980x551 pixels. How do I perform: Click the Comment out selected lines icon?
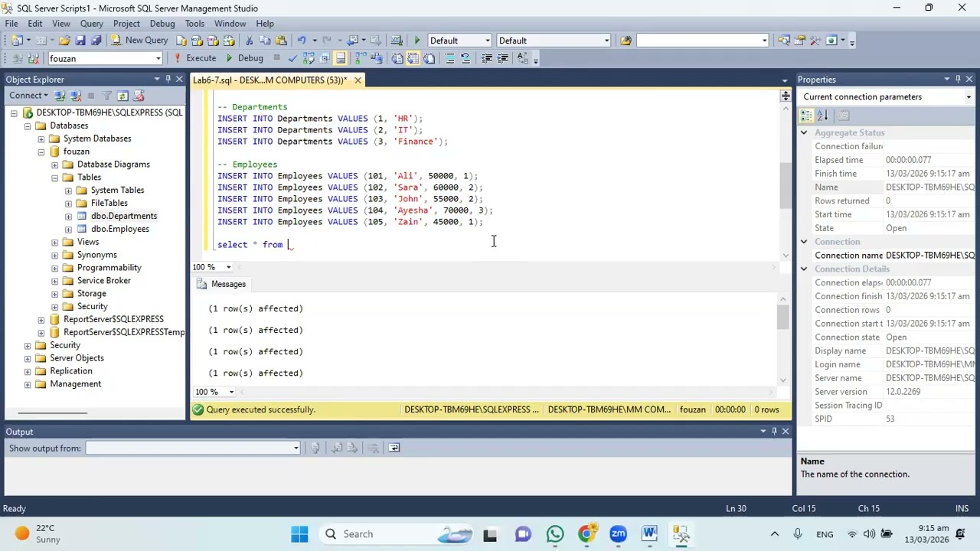click(449, 58)
